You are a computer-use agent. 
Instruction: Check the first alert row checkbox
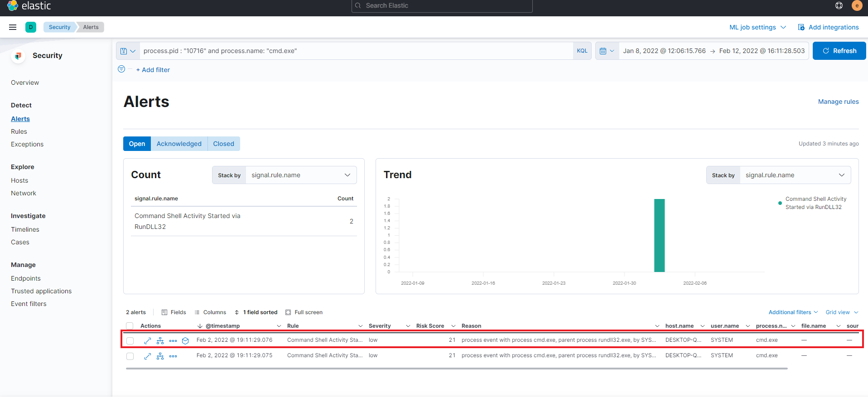[x=130, y=341]
